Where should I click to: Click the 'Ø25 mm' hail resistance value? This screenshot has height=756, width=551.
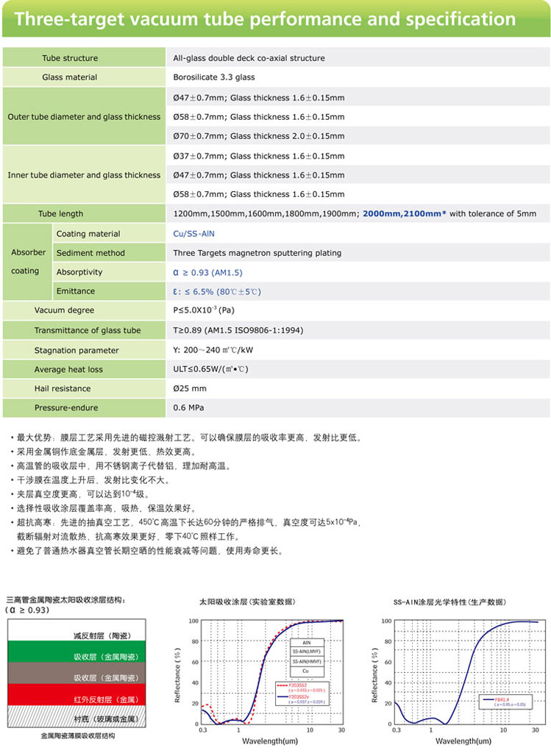click(190, 388)
